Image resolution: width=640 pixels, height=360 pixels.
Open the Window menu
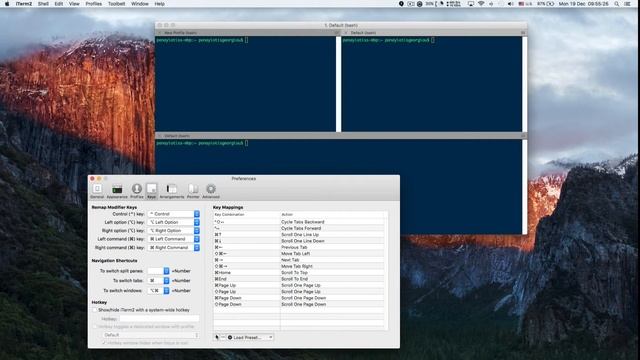[x=140, y=4]
